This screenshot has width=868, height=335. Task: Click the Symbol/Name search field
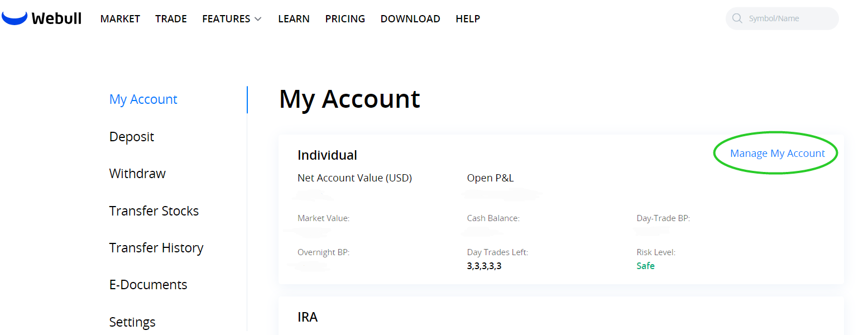click(787, 18)
